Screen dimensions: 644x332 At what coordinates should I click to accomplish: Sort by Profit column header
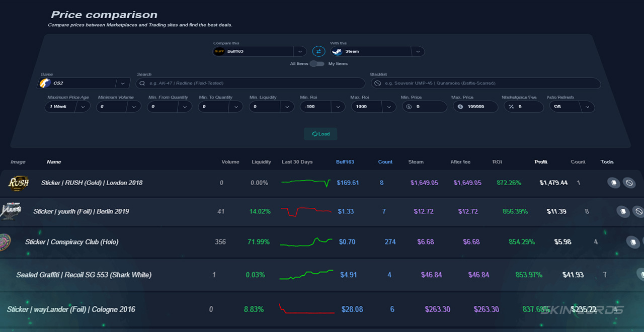[x=541, y=162]
